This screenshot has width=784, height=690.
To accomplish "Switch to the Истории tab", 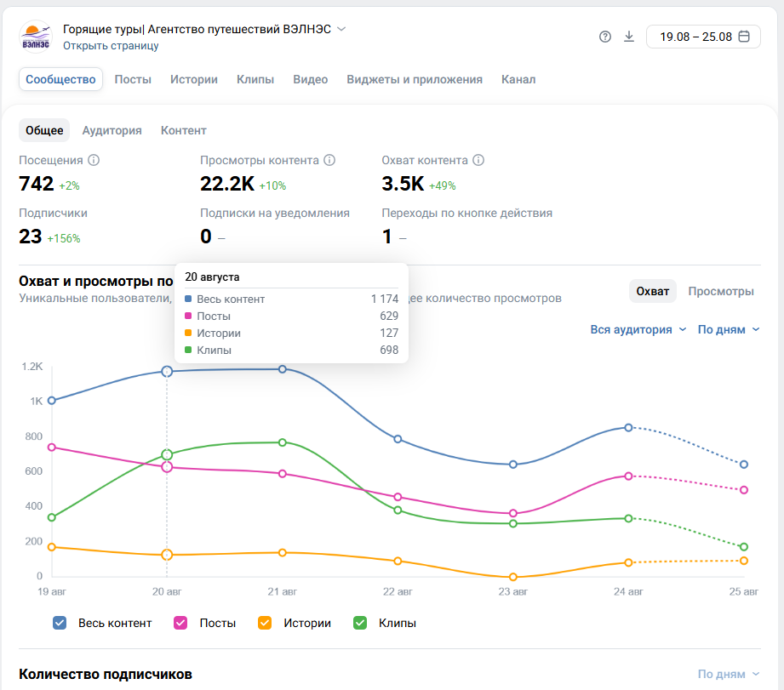I will tap(194, 79).
